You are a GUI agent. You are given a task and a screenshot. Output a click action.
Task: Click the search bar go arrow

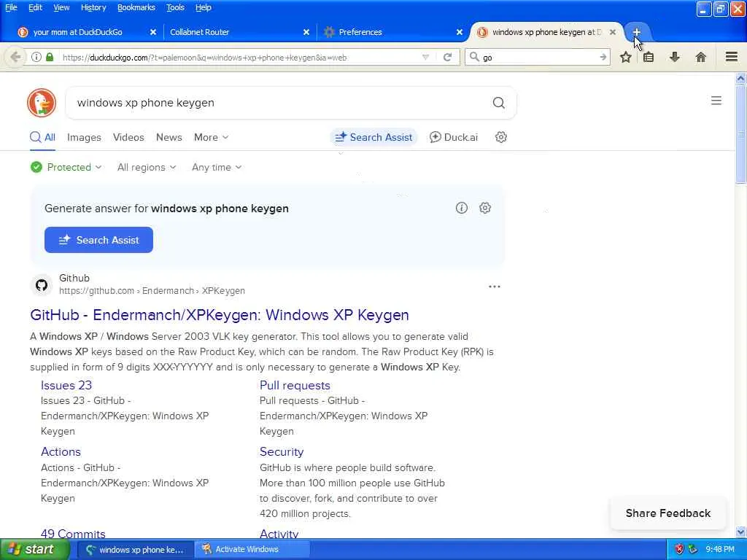pyautogui.click(x=603, y=57)
